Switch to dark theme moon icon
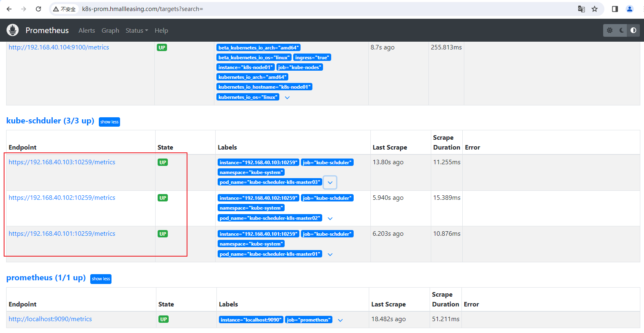This screenshot has height=333, width=644. click(622, 30)
